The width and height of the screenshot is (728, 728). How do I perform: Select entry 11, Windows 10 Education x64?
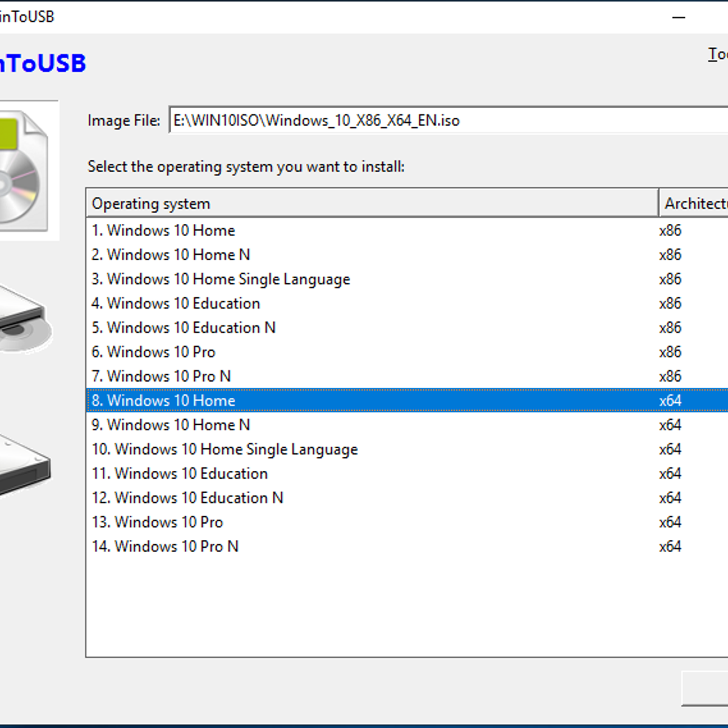click(x=180, y=474)
